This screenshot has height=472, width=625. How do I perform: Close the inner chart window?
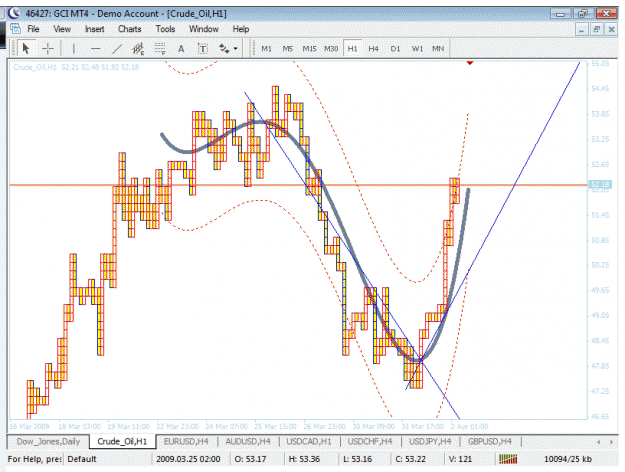(611, 29)
